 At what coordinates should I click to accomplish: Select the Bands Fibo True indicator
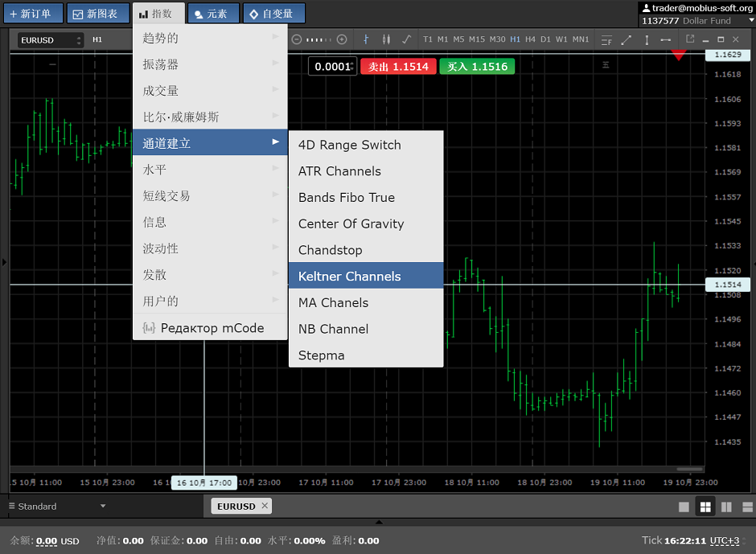pyautogui.click(x=366, y=197)
